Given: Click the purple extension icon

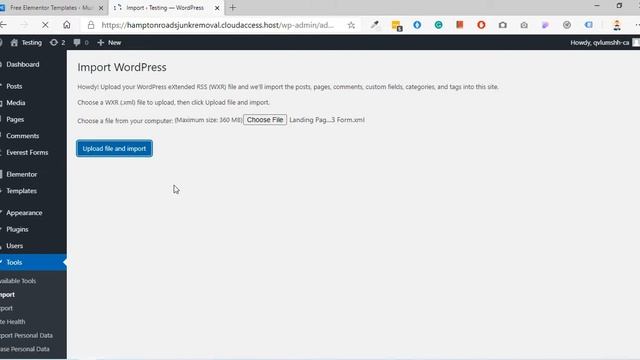Looking at the screenshot, I should [545, 25].
